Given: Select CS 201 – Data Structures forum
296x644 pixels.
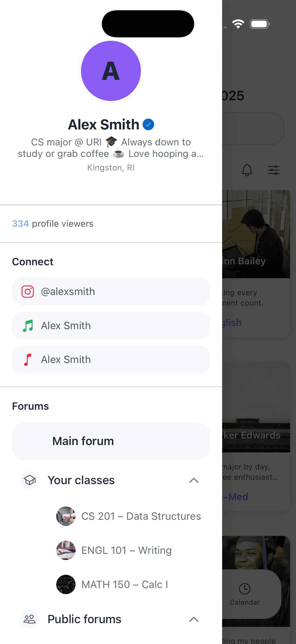Looking at the screenshot, I should (x=141, y=516).
